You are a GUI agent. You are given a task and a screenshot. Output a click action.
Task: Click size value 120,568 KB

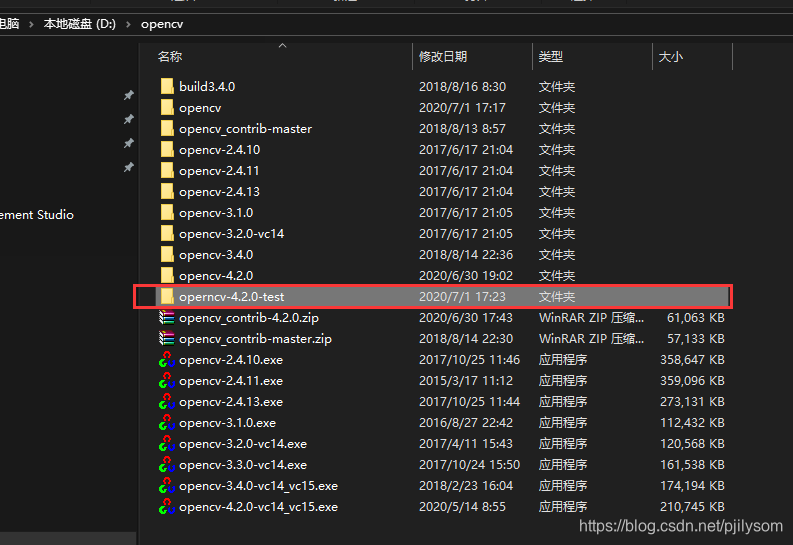pos(692,443)
